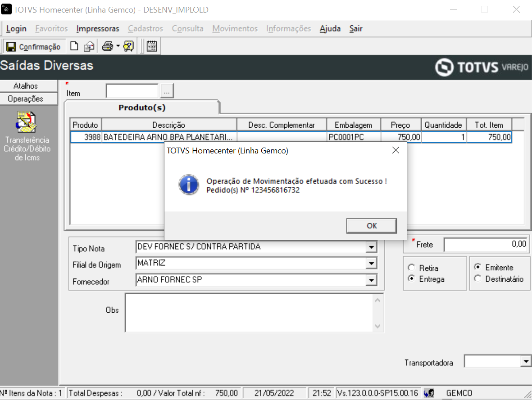Click the help query toolbar icon
The width and height of the screenshot is (532, 400).
tap(128, 46)
